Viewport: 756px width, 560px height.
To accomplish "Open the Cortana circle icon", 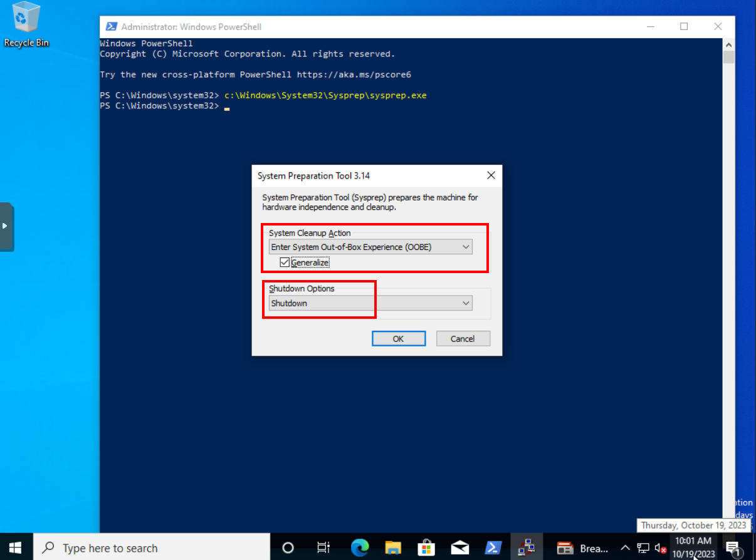I will click(x=288, y=547).
